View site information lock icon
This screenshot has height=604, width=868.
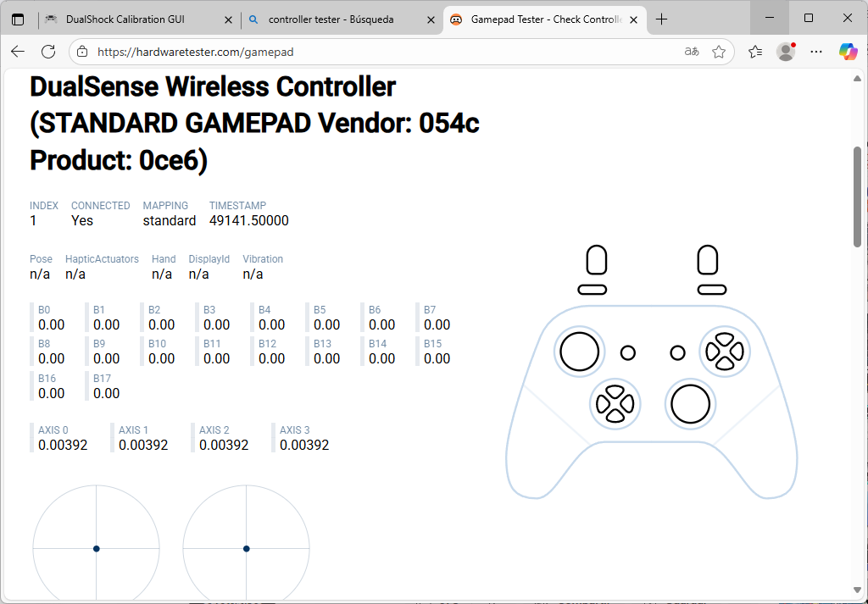coord(82,52)
